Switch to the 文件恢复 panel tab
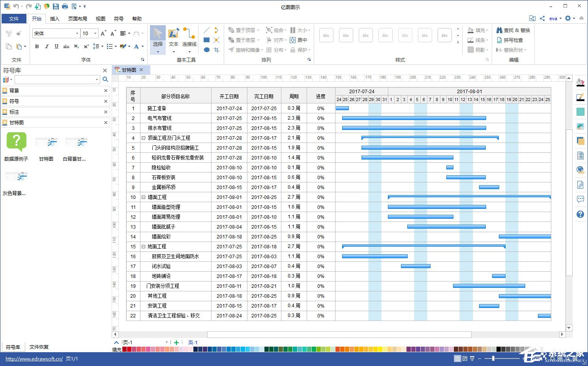 [39, 347]
